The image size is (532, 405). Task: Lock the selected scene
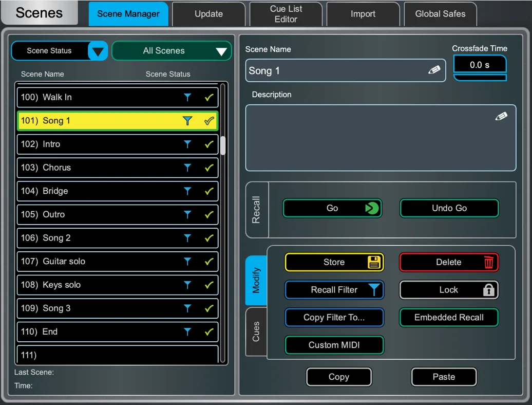tap(449, 289)
